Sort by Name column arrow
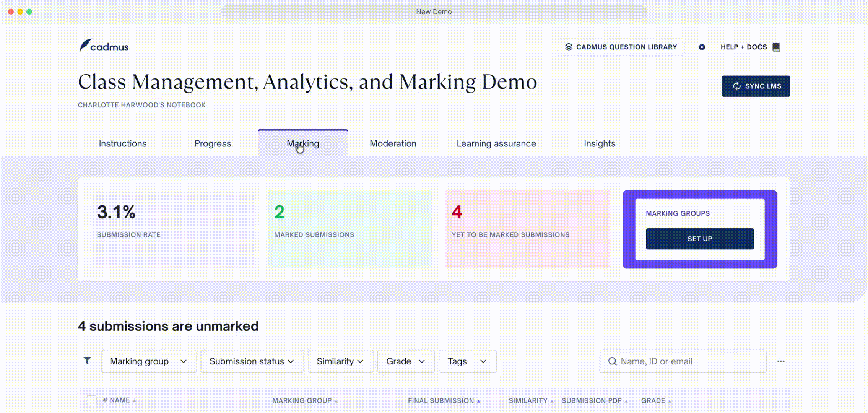868x413 pixels. pos(134,401)
